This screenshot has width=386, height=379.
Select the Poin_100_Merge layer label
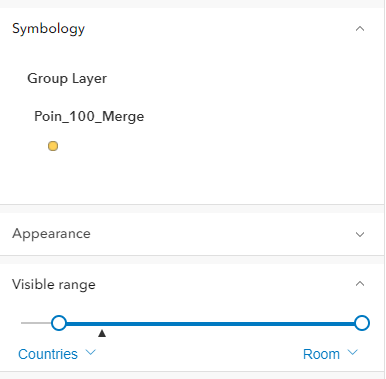coord(89,116)
